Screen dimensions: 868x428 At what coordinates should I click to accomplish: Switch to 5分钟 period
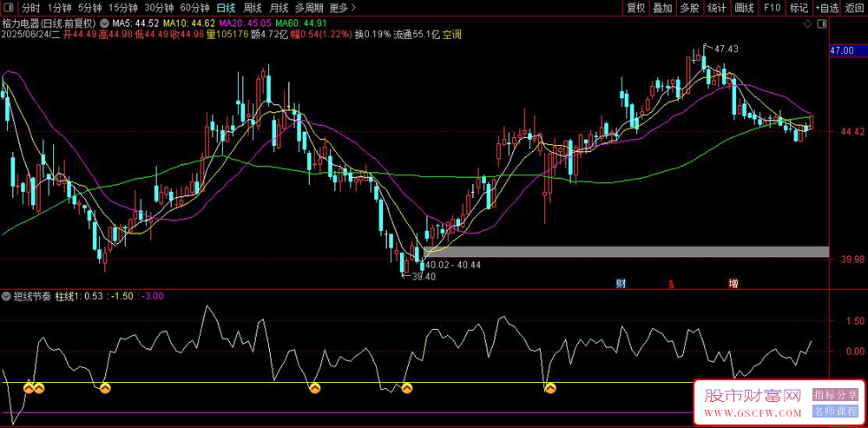coord(89,8)
